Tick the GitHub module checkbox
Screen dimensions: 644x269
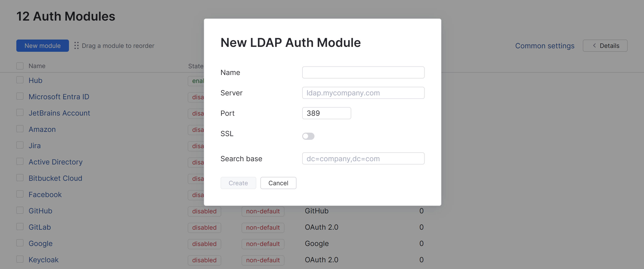20,211
